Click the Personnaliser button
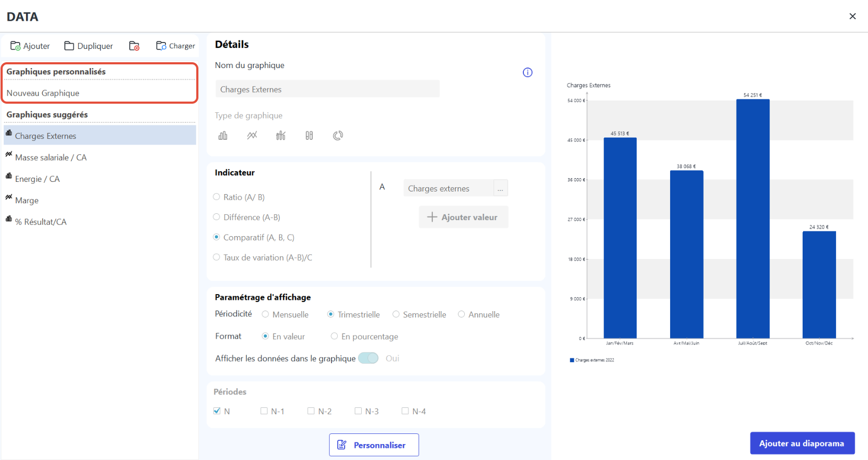The image size is (868, 460). point(374,445)
